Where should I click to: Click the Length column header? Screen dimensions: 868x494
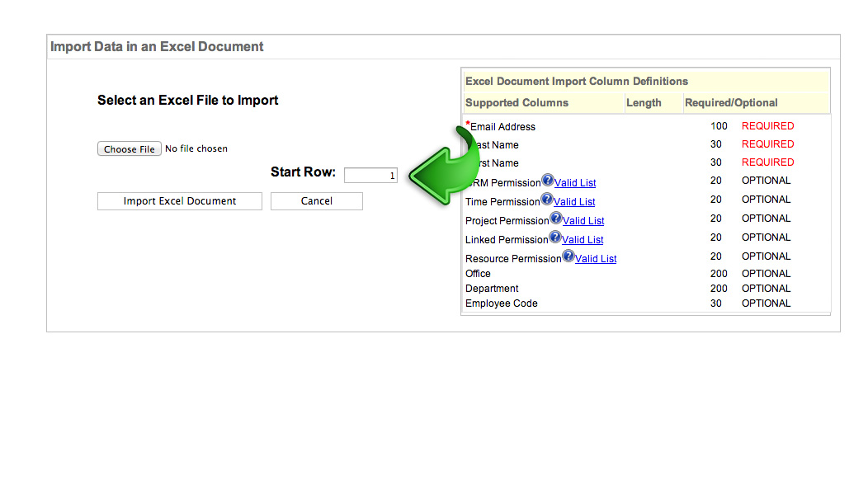pos(644,103)
